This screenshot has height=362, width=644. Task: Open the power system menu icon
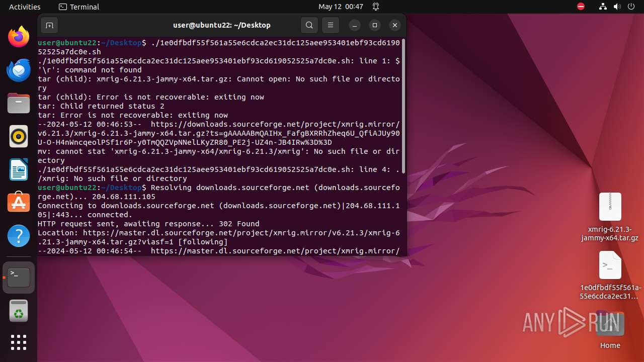click(x=631, y=7)
